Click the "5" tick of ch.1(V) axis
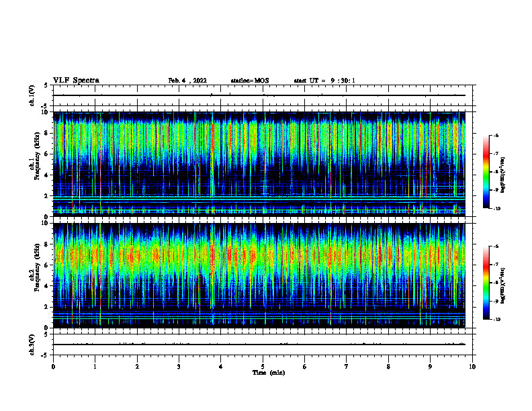532x411 pixels. 46,85
